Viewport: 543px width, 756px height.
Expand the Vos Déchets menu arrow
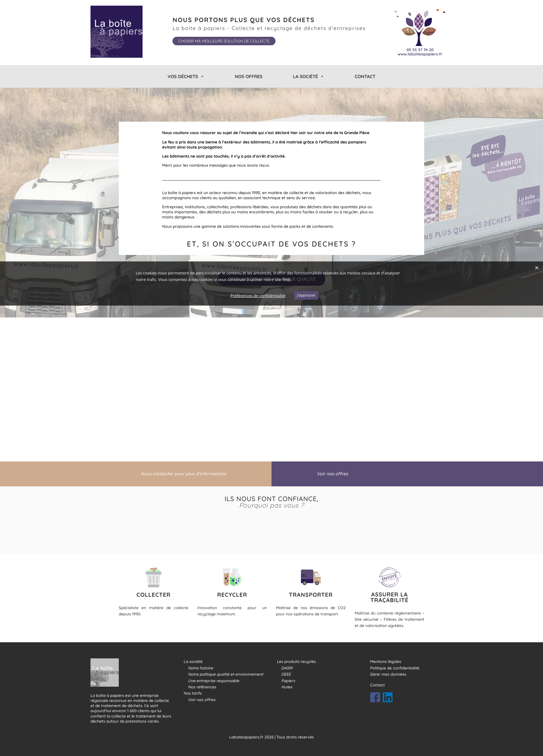tap(202, 77)
